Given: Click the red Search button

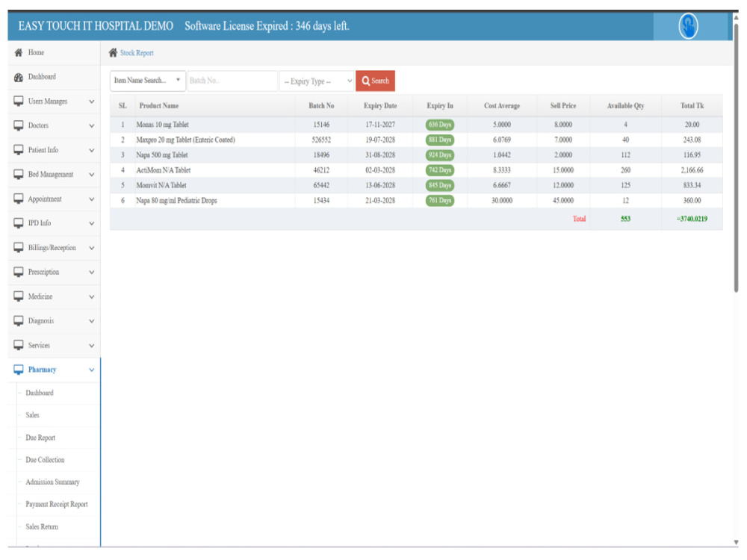Looking at the screenshot, I should click(376, 81).
